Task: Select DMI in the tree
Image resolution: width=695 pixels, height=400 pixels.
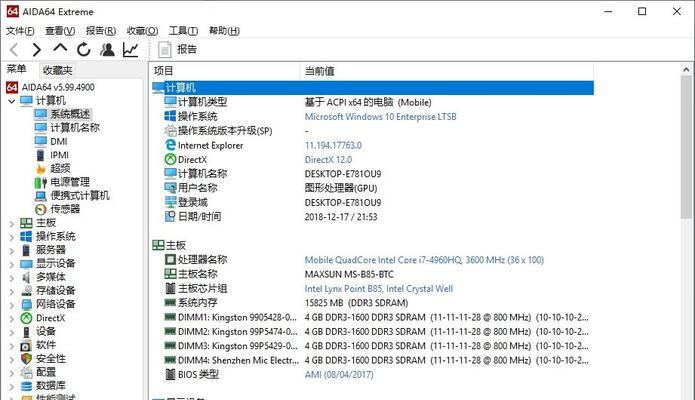Action: (59, 141)
